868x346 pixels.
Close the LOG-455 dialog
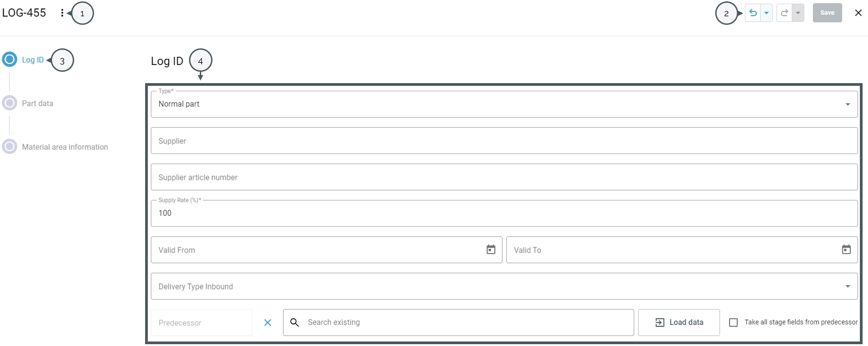click(x=859, y=13)
